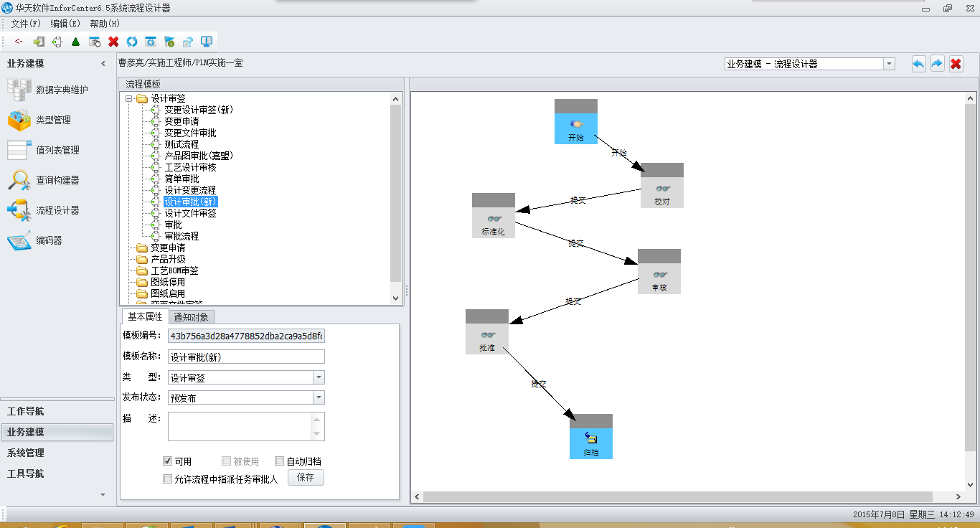Switch to the 通知对象 tab
980x528 pixels.
(192, 317)
